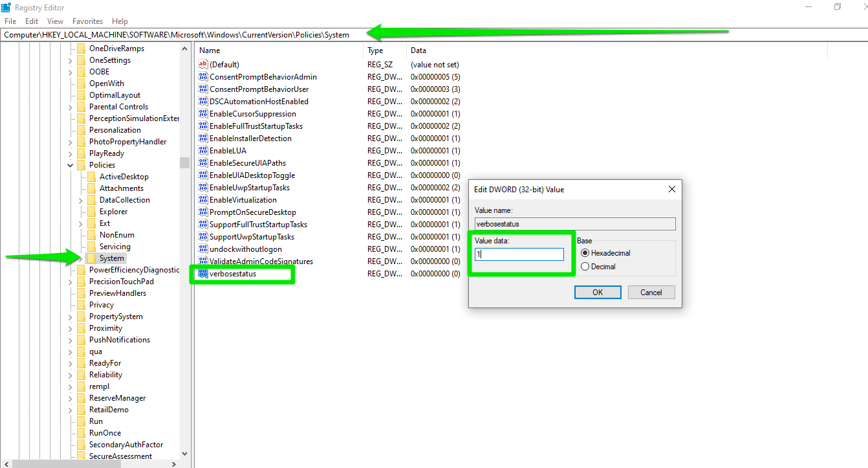Click the ConsentPromptBehaviorUser DWORD icon
The width and height of the screenshot is (868, 468).
point(203,89)
